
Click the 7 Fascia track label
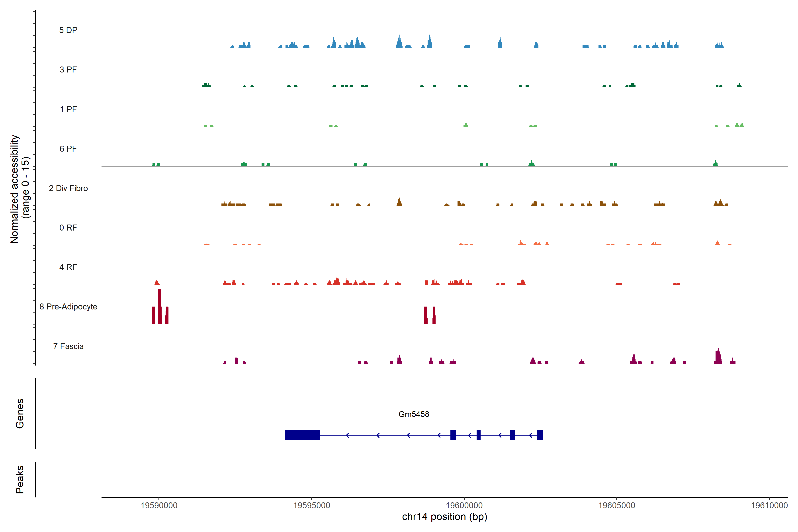[x=68, y=346]
